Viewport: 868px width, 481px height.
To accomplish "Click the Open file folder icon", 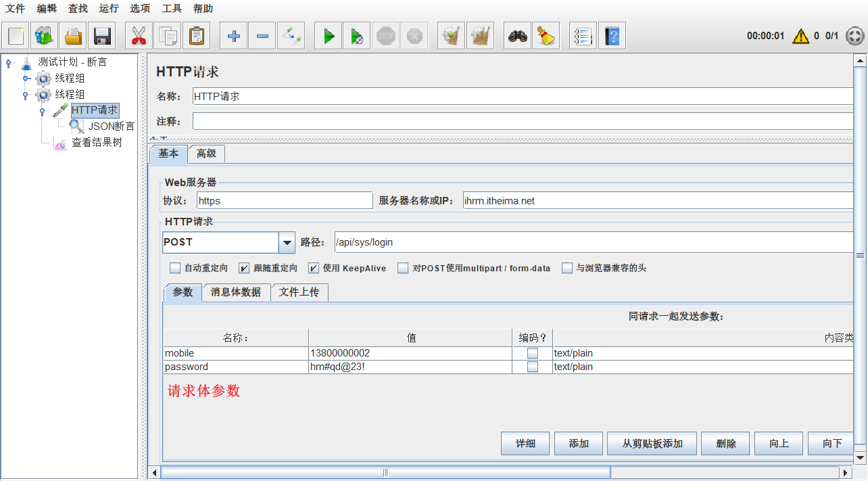I will click(73, 35).
